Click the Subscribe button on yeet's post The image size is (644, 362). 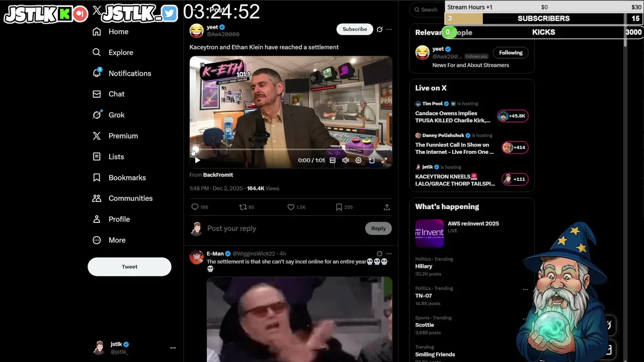pos(355,29)
